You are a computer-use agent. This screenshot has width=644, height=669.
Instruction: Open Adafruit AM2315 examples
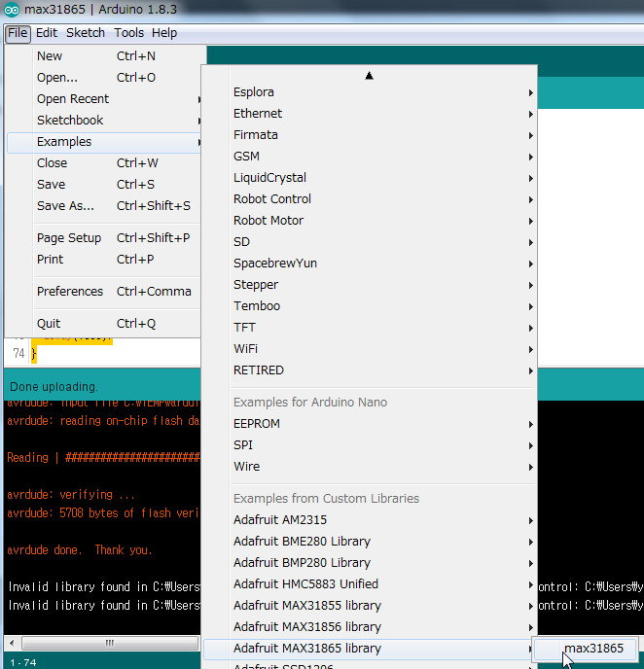pos(370,519)
